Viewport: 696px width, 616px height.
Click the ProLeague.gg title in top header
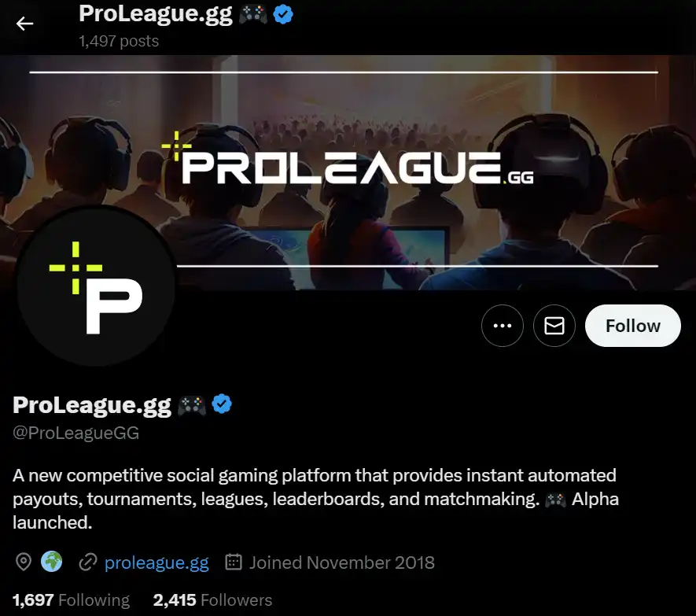156,14
